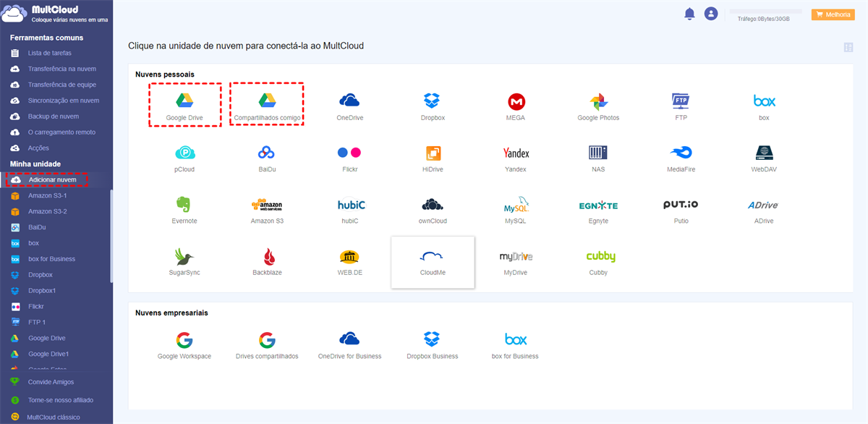Viewport: 868px width, 424px height.
Task: Click the Melhoria upgrade button
Action: [x=833, y=14]
